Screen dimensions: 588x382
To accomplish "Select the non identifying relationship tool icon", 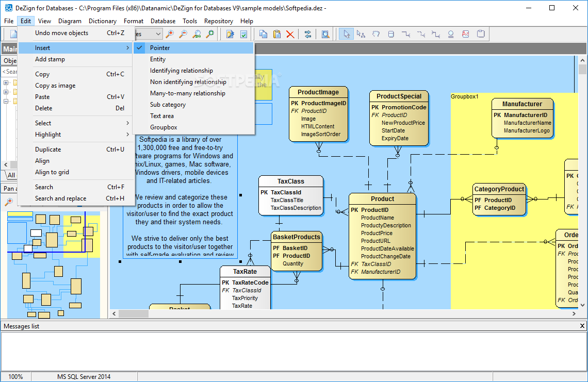I will [x=421, y=34].
